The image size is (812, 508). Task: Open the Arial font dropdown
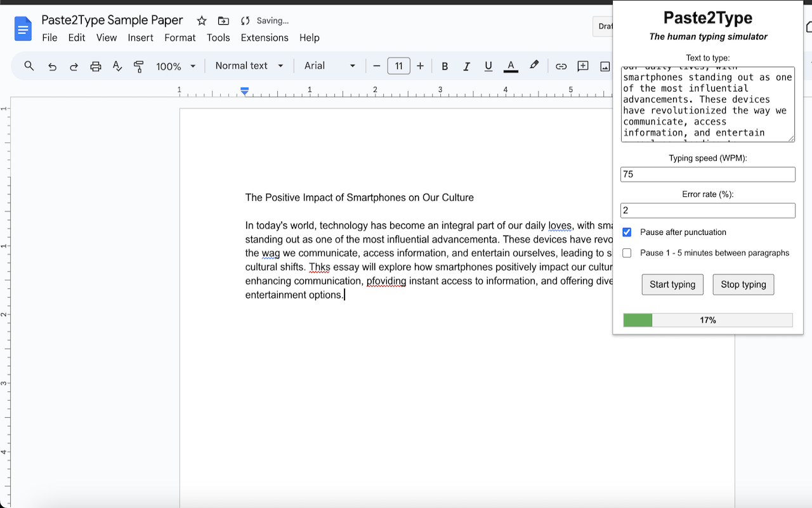point(330,66)
